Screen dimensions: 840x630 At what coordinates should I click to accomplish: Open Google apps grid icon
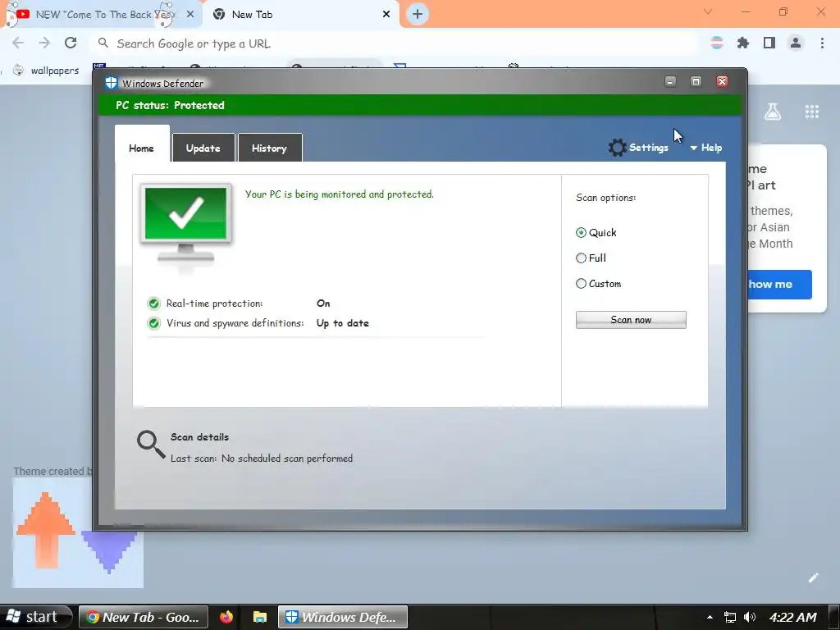[812, 112]
